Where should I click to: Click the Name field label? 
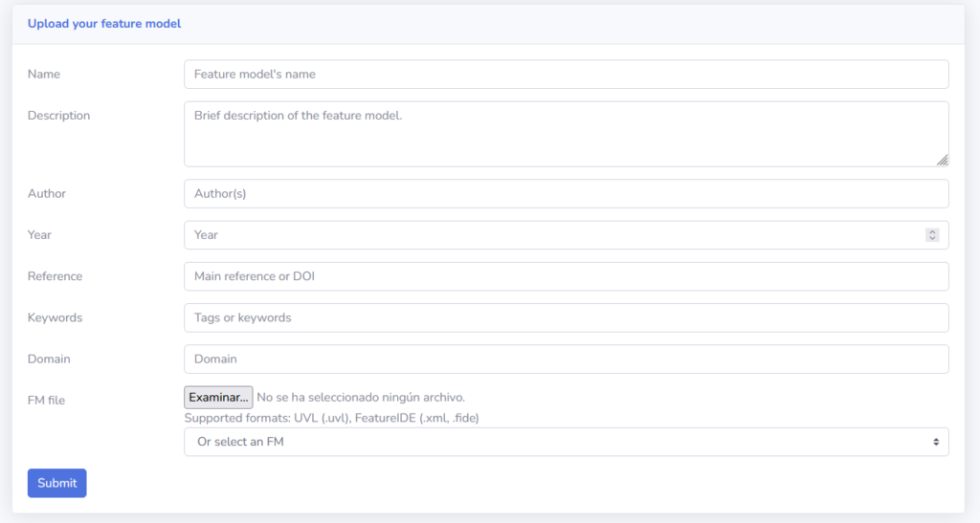[x=44, y=75]
